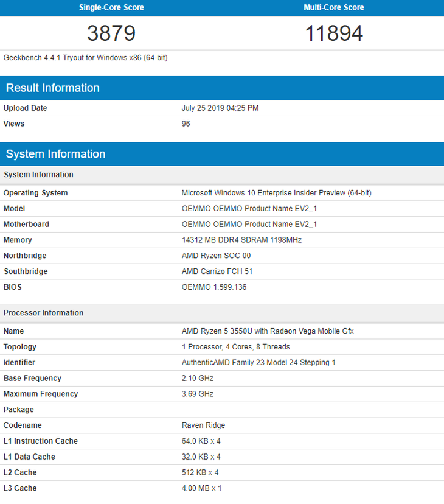This screenshot has width=444, height=504.
Task: Select the AMD Ryzen SOC 00 value
Action: 216,256
